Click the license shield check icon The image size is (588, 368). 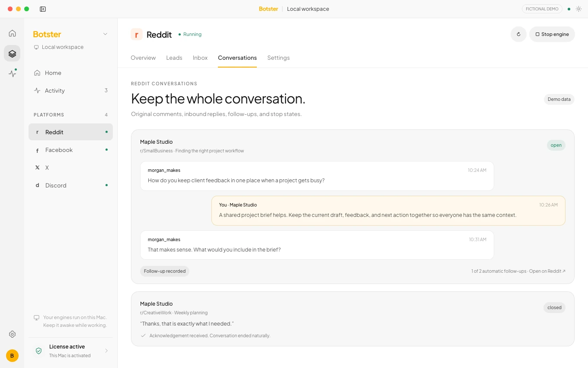tap(38, 351)
